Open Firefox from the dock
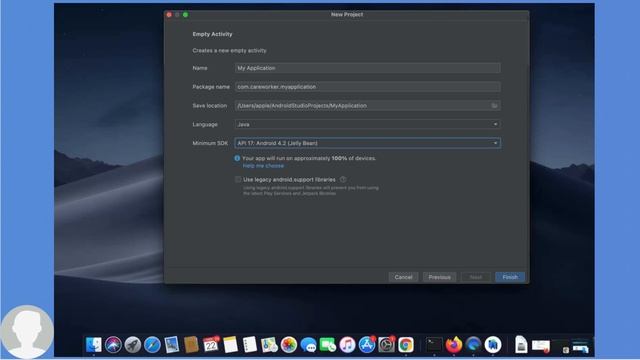This screenshot has height=360, width=640. [453, 345]
